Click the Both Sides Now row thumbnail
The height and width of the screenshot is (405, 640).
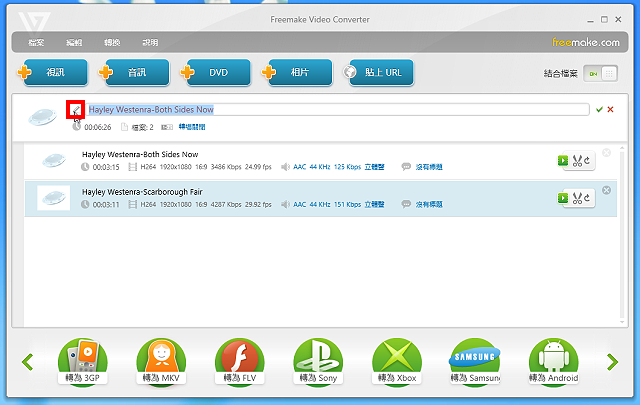[x=54, y=160]
